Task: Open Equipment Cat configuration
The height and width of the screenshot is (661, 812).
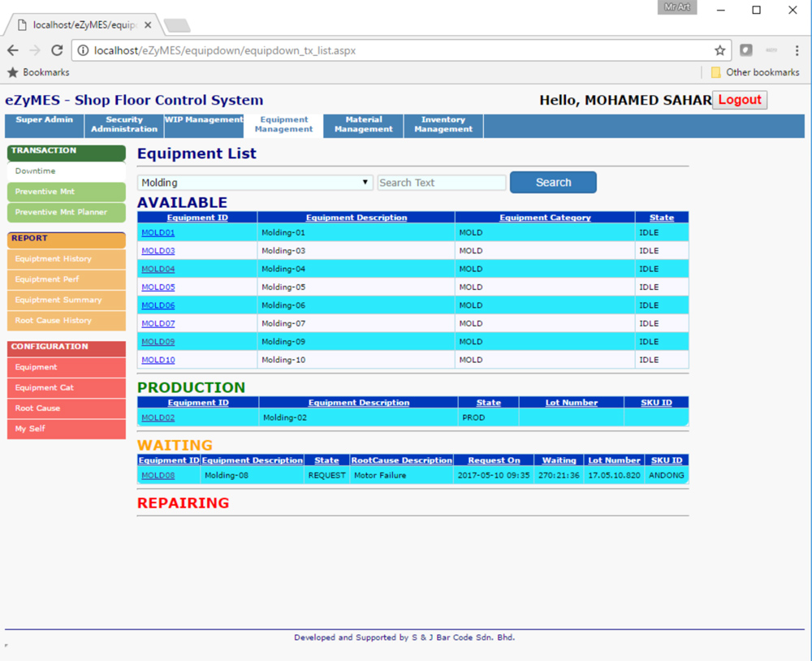Action: coord(45,388)
